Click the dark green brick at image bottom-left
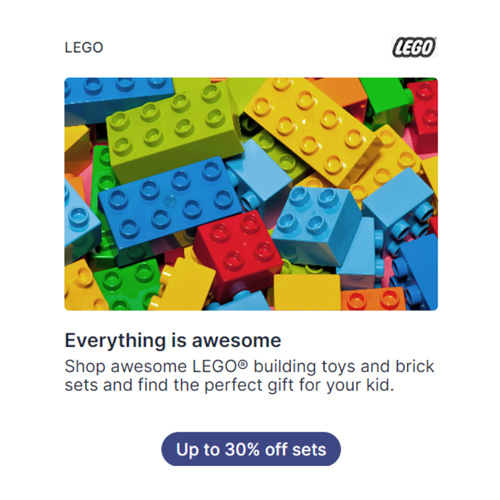Viewport: 500px width, 500px height. pos(128,284)
